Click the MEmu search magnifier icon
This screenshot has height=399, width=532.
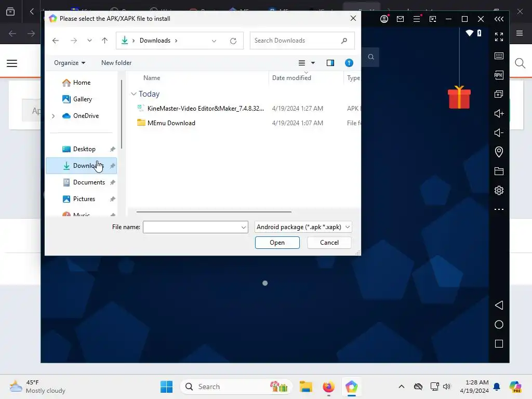tap(371, 57)
